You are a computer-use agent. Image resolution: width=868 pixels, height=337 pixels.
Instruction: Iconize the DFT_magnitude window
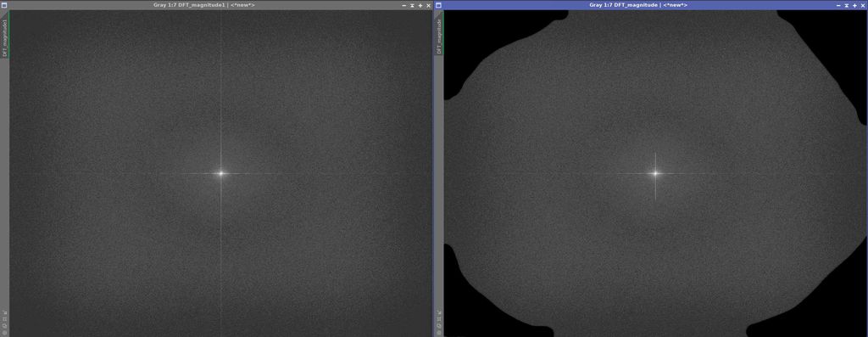tap(838, 5)
